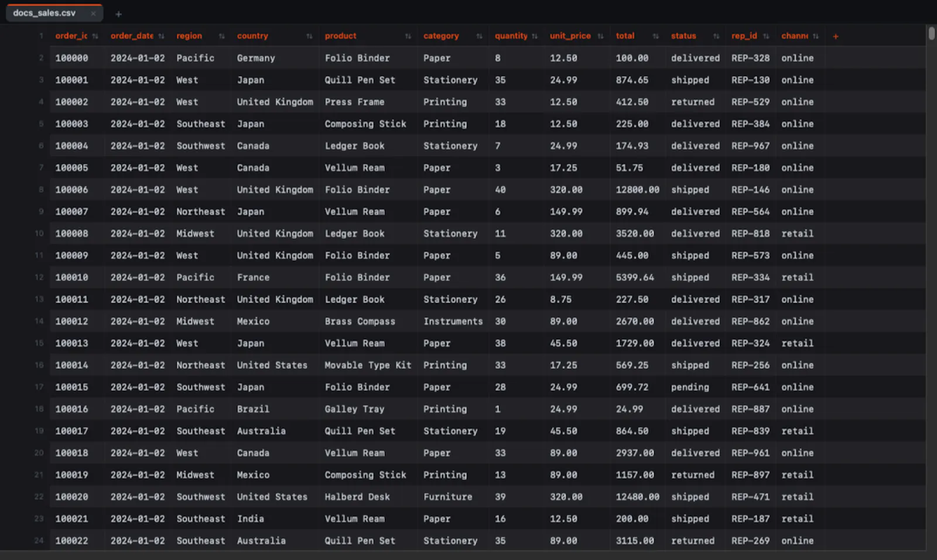937x560 pixels.
Task: Sort by the rep_id column icon
Action: [x=765, y=36]
